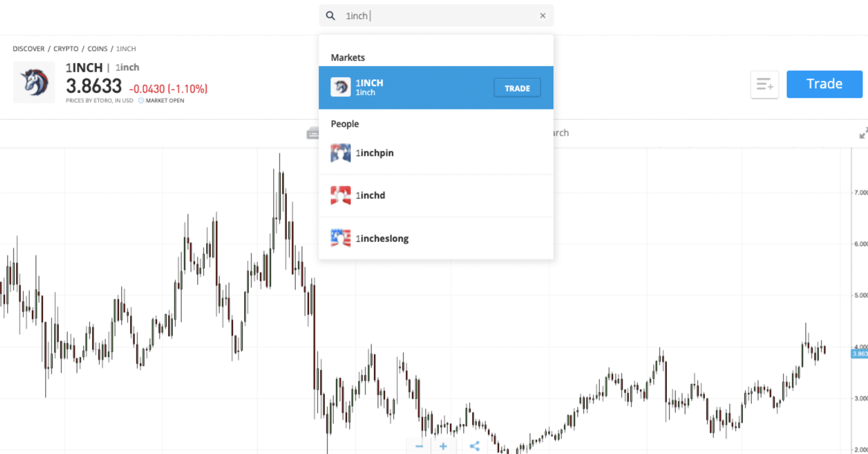
Task: Click the blue Trade button
Action: pos(824,84)
